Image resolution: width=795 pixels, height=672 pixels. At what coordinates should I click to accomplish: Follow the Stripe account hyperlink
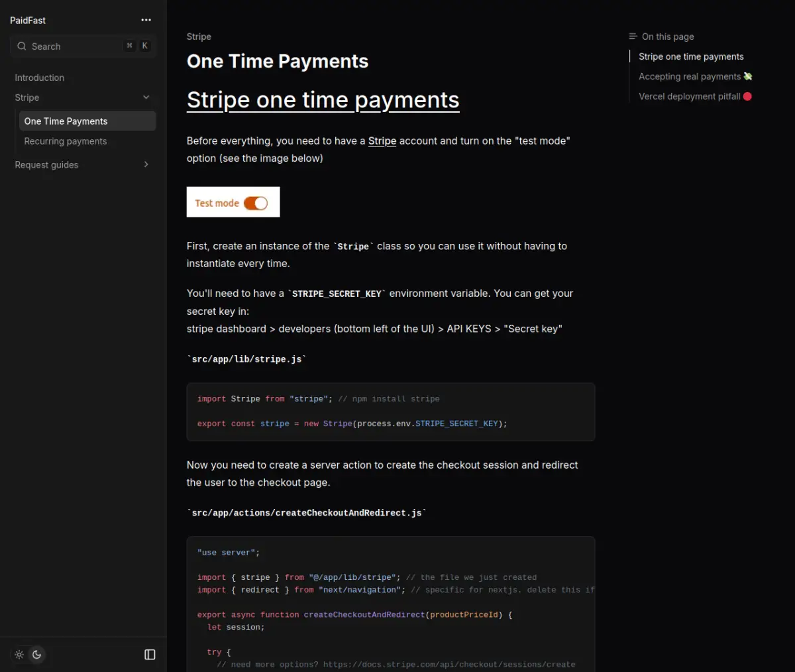[382, 140]
